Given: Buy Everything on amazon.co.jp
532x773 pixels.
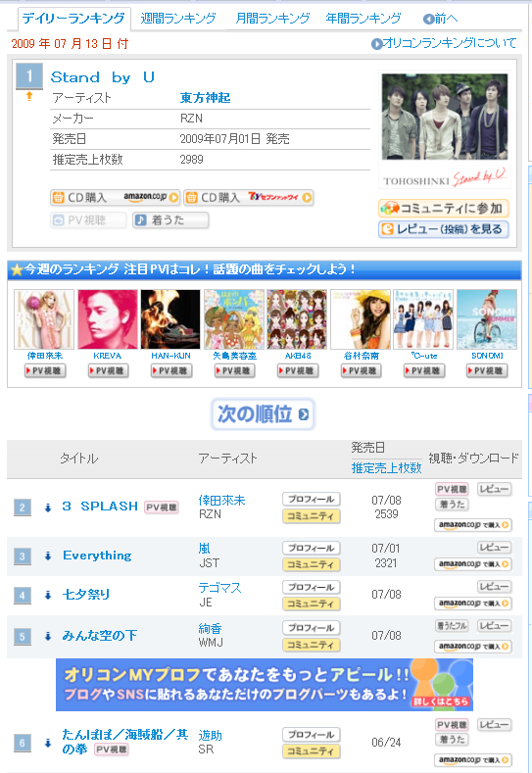Looking at the screenshot, I should click(x=473, y=564).
